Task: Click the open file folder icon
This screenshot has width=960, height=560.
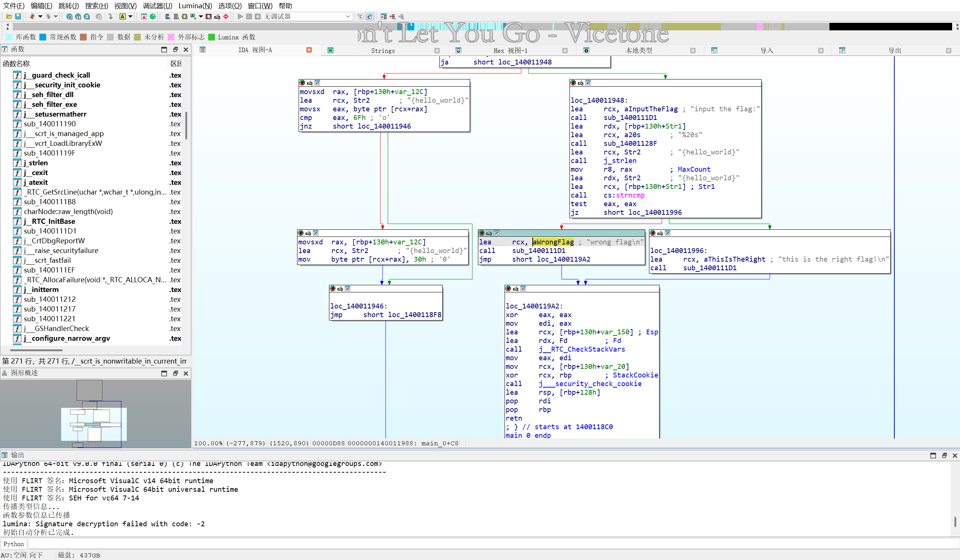Action: point(9,16)
